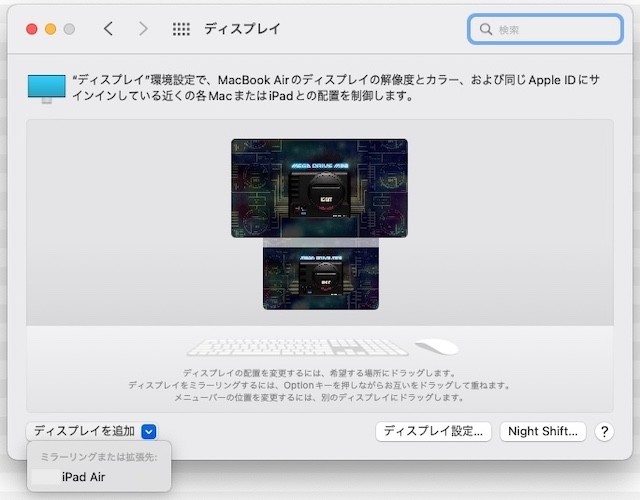Screen dimensions: 640x500
Task: Open the ディスプレイを追加 dropdown arrow
Action: [149, 431]
